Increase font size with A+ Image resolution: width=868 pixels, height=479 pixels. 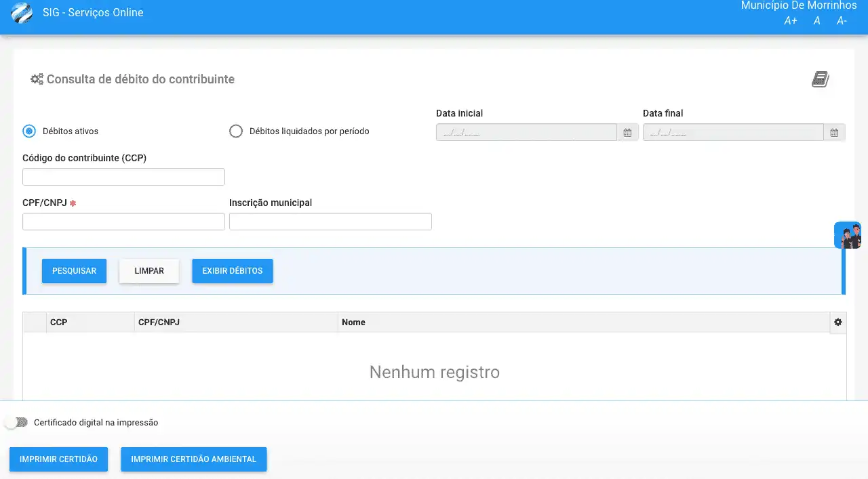click(x=791, y=21)
